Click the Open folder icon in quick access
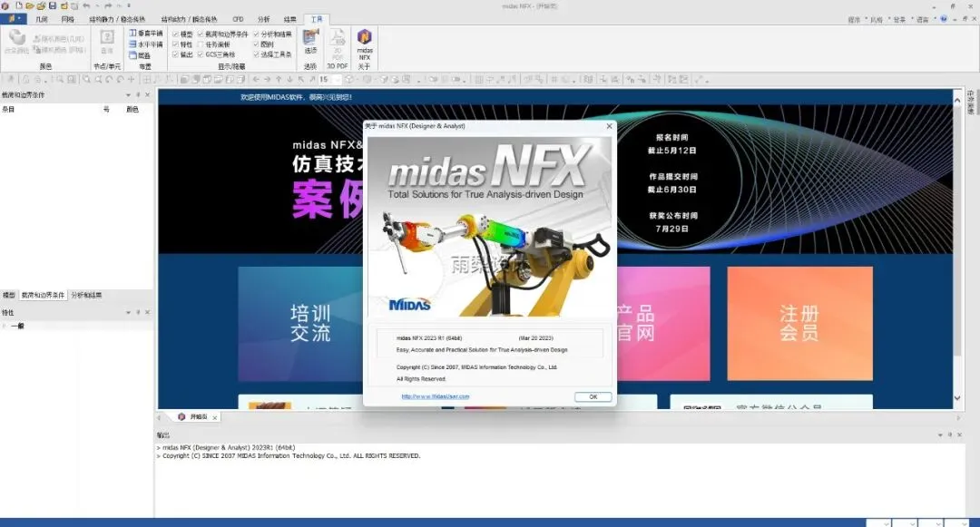Screen dimensions: 980x527 29,5
